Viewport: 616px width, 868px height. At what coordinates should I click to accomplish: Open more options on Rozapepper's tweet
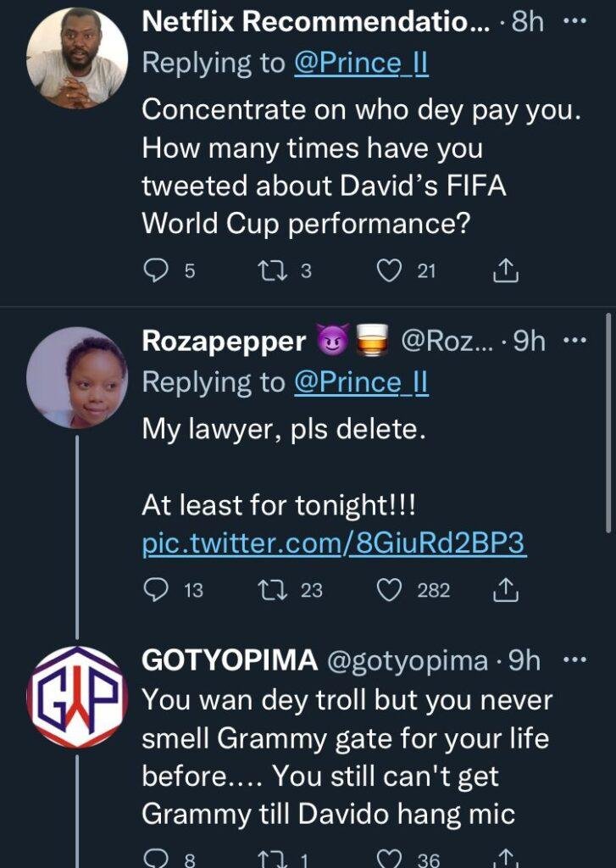pos(575,342)
